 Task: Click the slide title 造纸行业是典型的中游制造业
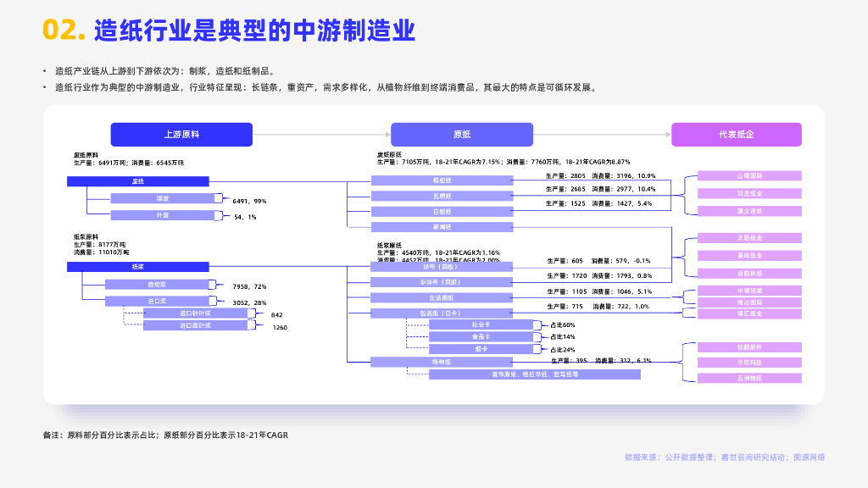tap(254, 30)
